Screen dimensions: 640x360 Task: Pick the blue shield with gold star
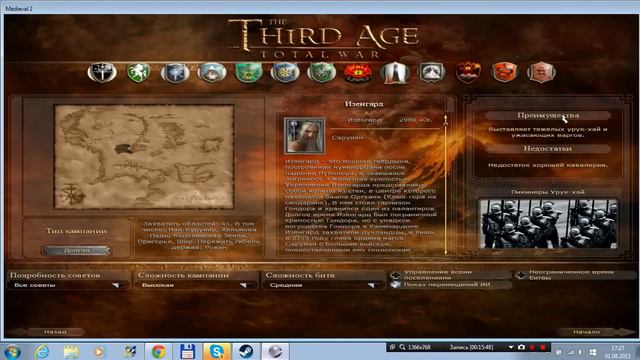pyautogui.click(x=285, y=73)
